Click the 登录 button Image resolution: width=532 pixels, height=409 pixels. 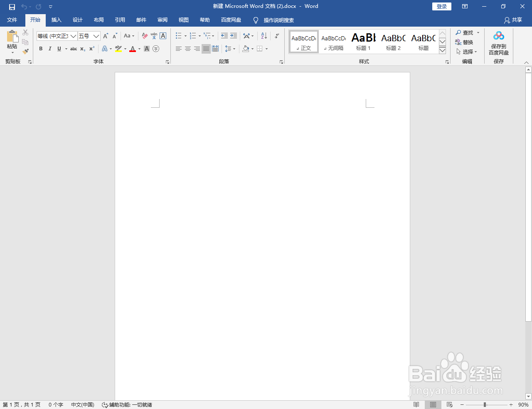tap(441, 6)
